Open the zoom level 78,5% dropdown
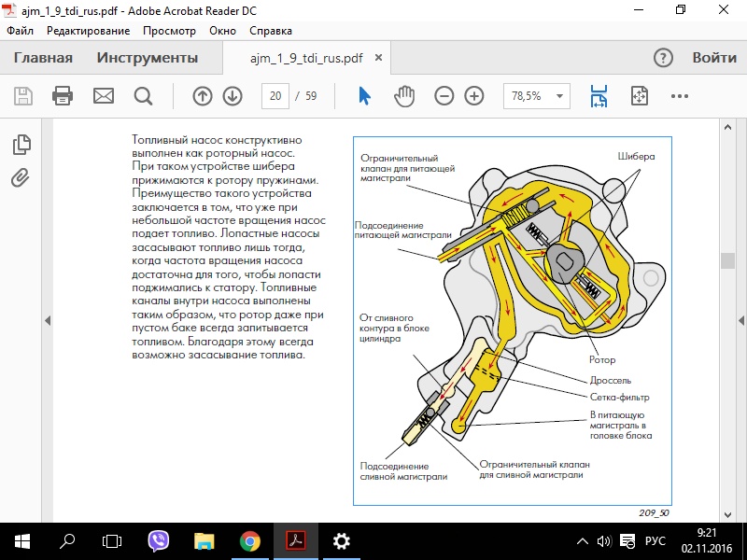Viewport: 747px width, 560px height. 560,96
